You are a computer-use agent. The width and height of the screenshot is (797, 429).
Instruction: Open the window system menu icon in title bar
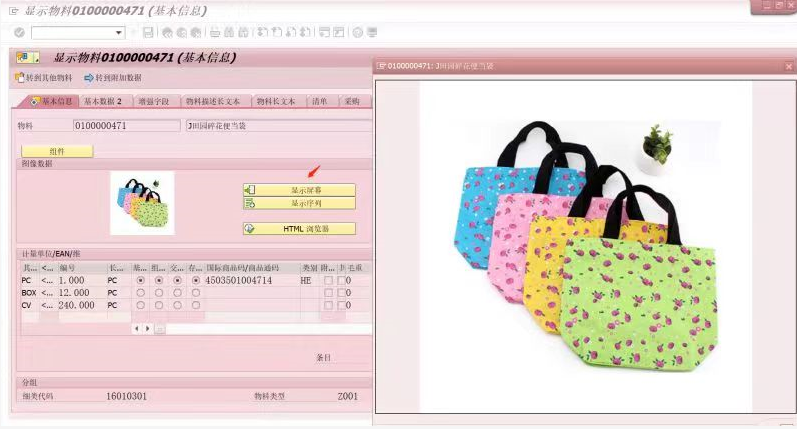14,10
